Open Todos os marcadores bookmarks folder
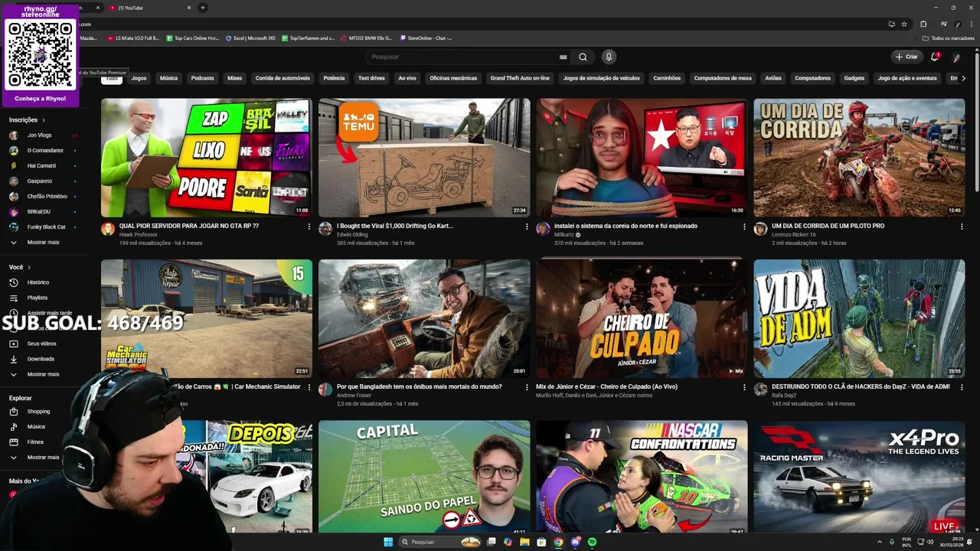Viewport: 980px width, 551px height. pos(948,37)
